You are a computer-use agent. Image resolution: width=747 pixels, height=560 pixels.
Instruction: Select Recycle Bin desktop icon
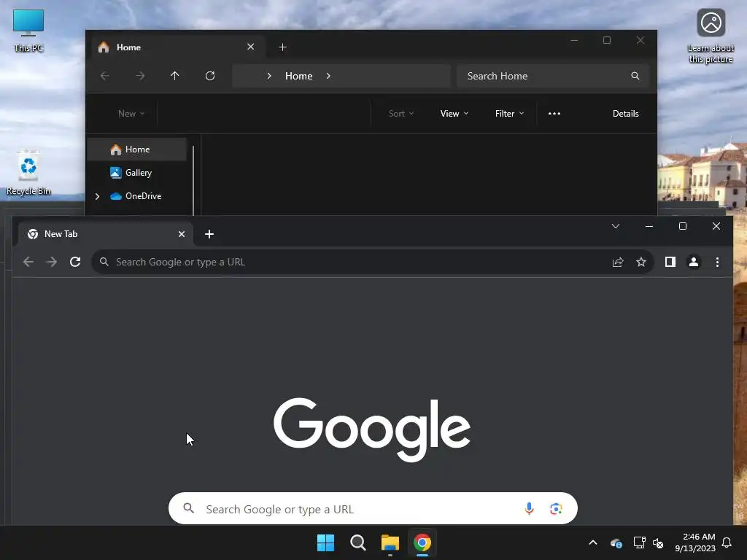click(x=28, y=172)
